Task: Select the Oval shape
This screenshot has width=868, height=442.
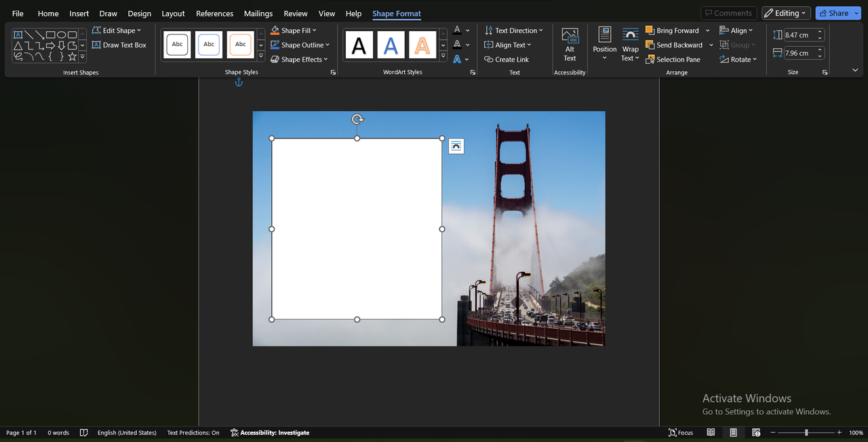Action: (x=62, y=35)
